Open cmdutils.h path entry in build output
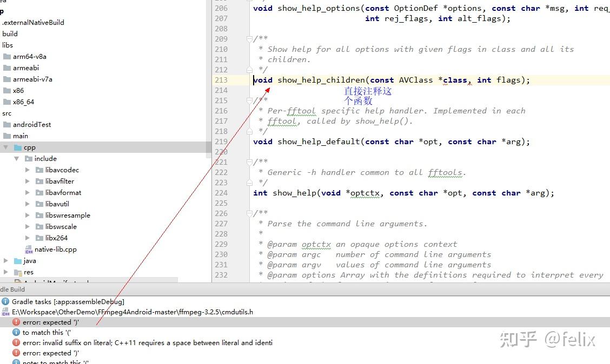This screenshot has height=364, width=610. coord(132,312)
